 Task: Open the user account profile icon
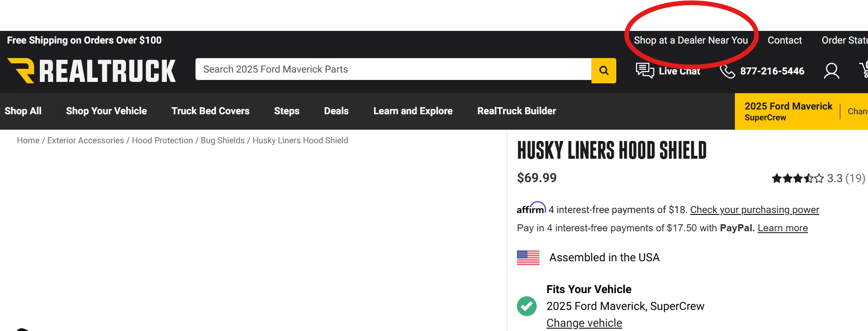click(x=831, y=71)
